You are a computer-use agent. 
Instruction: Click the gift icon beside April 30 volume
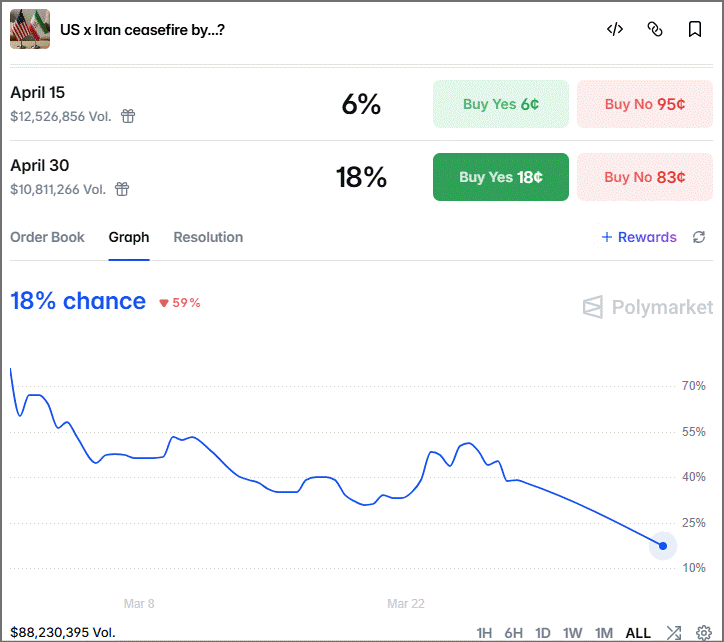[x=122, y=189]
